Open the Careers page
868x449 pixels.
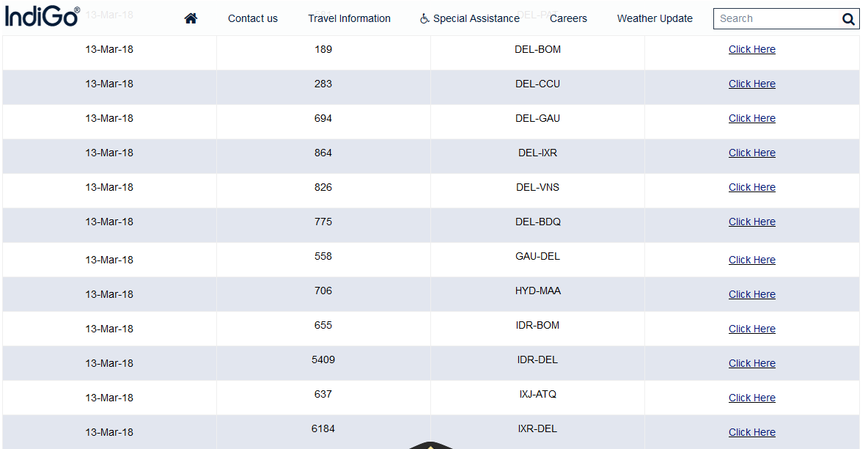[x=568, y=18]
